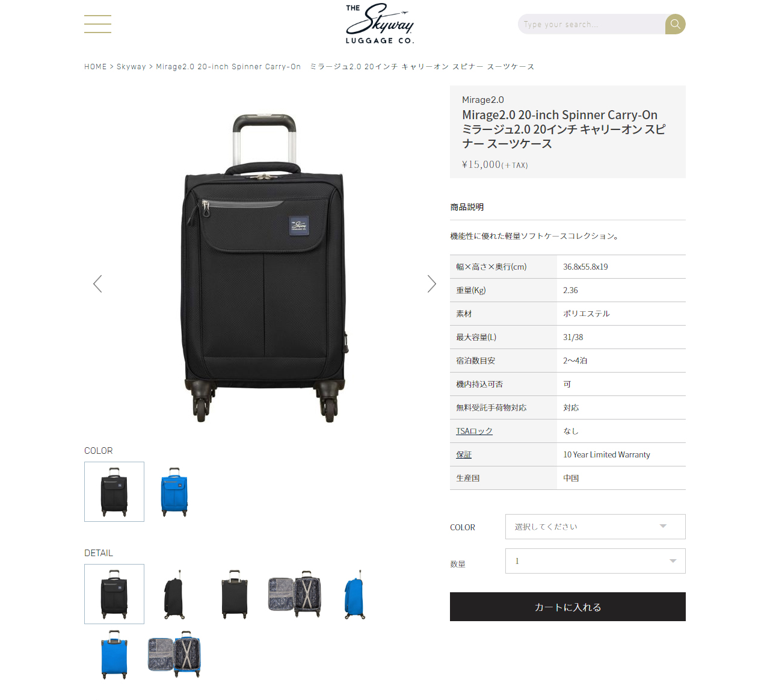770x700 pixels.
Task: View the black back-view detail thumbnail
Action: 235,594
